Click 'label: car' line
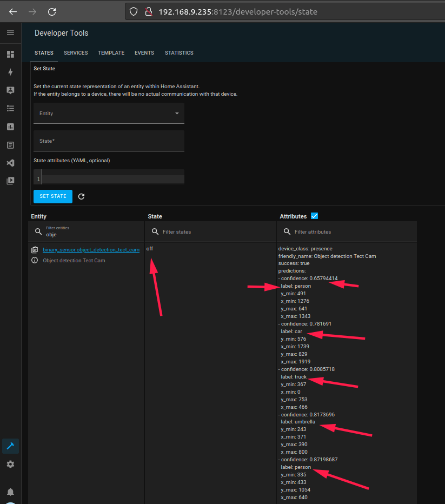This screenshot has height=504, width=445. point(291,331)
